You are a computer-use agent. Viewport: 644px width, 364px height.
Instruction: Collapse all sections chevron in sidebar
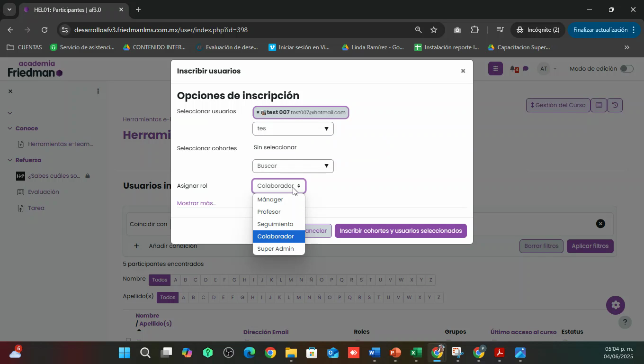point(10,113)
